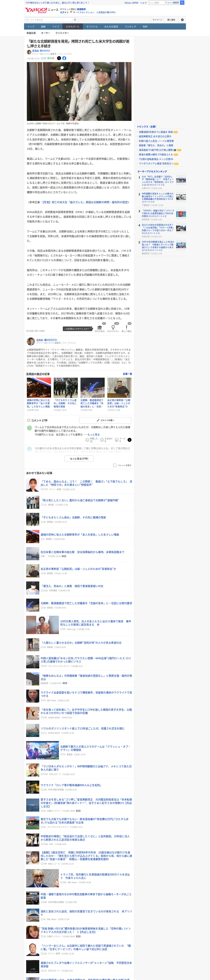210x980 pixels.
Task: Click the Yahoo! JAPAN logo
Action: (36, 10)
